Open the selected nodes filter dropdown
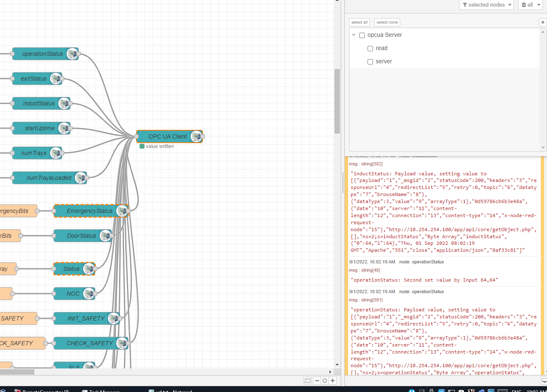Screen dimensions: 547x392 coord(487,5)
